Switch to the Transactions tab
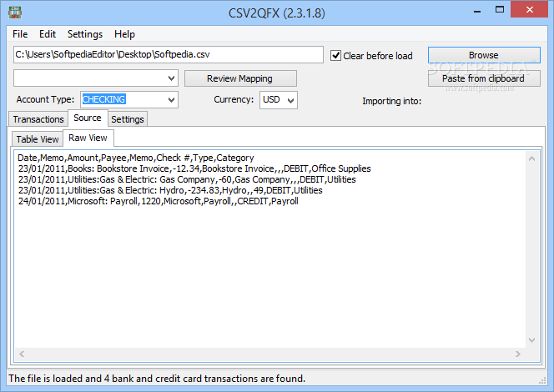The image size is (554, 392). click(x=38, y=119)
